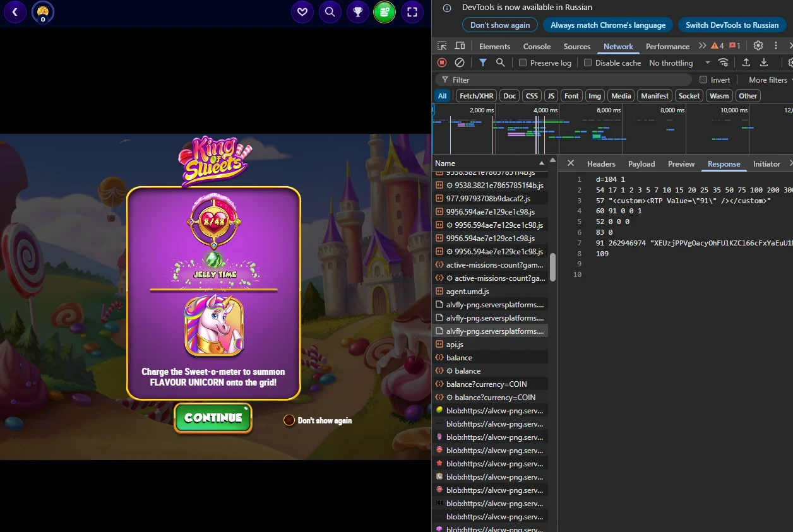This screenshot has width=793, height=532.
Task: Switch to the Elements tab
Action: (494, 46)
